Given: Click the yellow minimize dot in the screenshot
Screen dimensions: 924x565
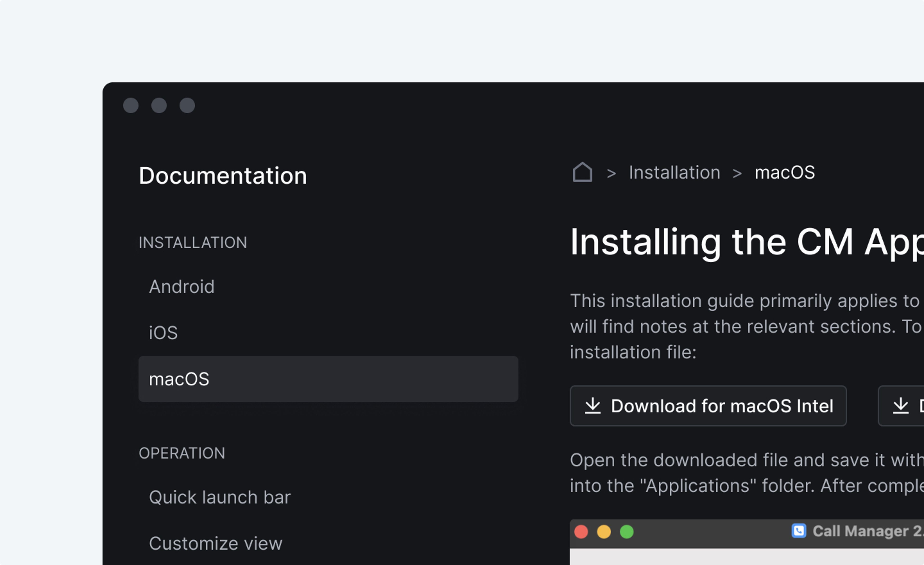Looking at the screenshot, I should pyautogui.click(x=604, y=532).
